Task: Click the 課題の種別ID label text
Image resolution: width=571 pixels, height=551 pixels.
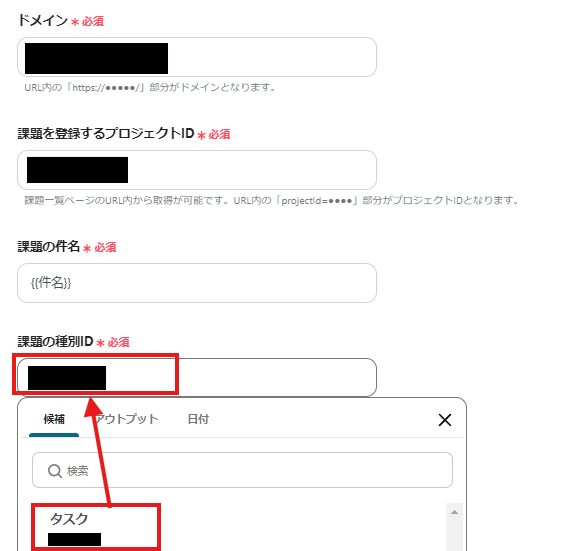Action: pos(55,342)
